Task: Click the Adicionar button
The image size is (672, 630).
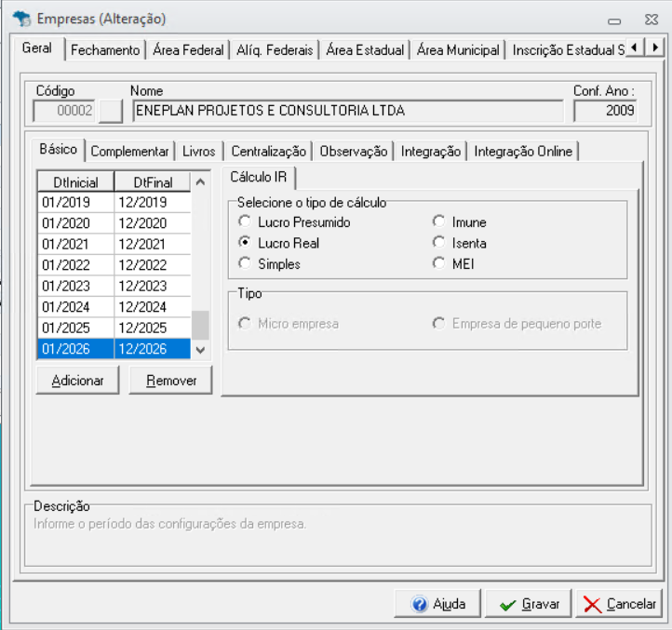Action: pyautogui.click(x=77, y=381)
